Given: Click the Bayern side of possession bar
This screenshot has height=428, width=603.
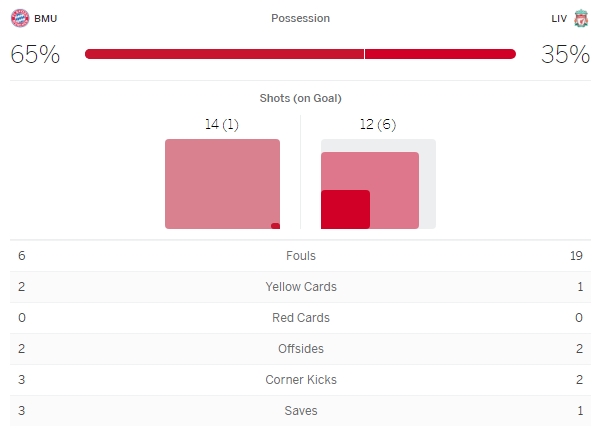Looking at the screenshot, I should click(x=224, y=54).
